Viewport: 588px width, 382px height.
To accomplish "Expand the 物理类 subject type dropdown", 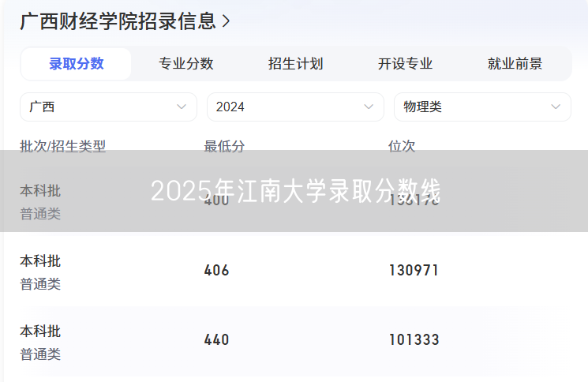I will (x=482, y=107).
